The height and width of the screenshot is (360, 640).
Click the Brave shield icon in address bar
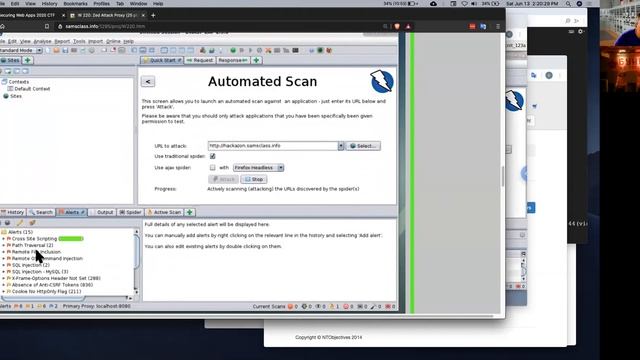click(x=397, y=26)
